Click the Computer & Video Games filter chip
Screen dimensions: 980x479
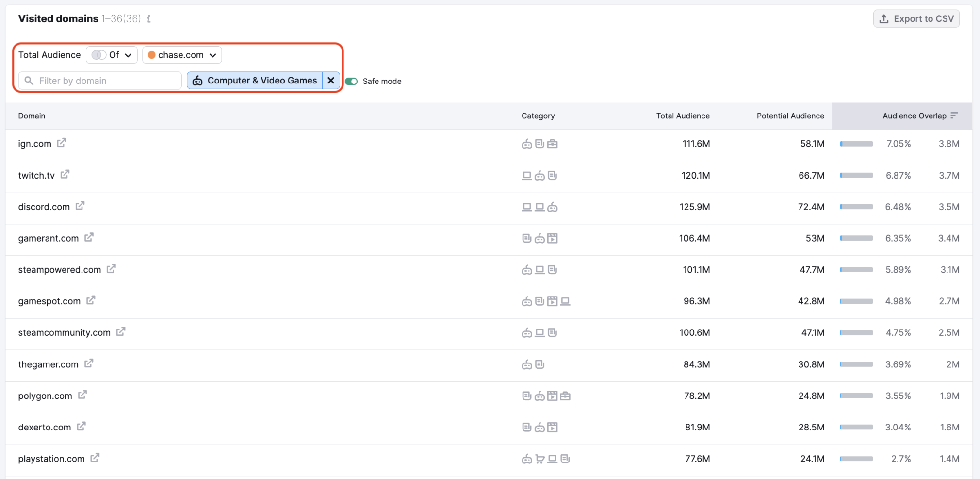[255, 81]
